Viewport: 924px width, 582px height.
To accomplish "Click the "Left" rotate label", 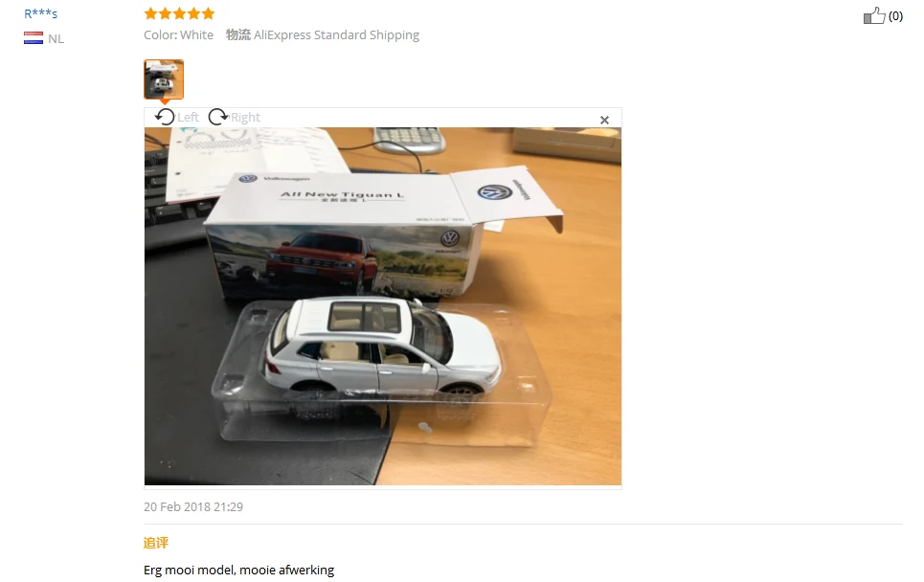I will (188, 117).
